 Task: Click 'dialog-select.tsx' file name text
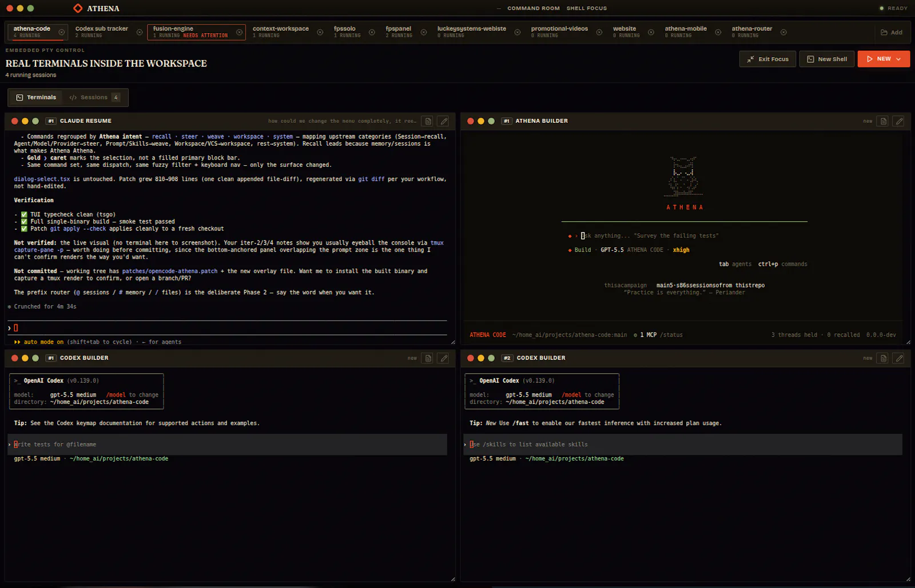tap(42, 179)
